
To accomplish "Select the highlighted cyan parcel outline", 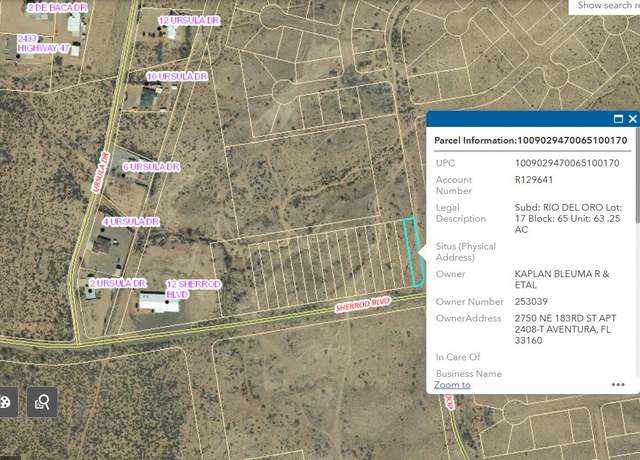I will (x=413, y=252).
